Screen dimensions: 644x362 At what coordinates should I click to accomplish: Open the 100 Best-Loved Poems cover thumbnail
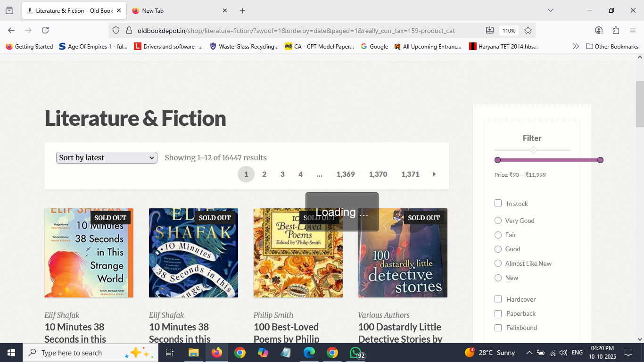pos(298,253)
